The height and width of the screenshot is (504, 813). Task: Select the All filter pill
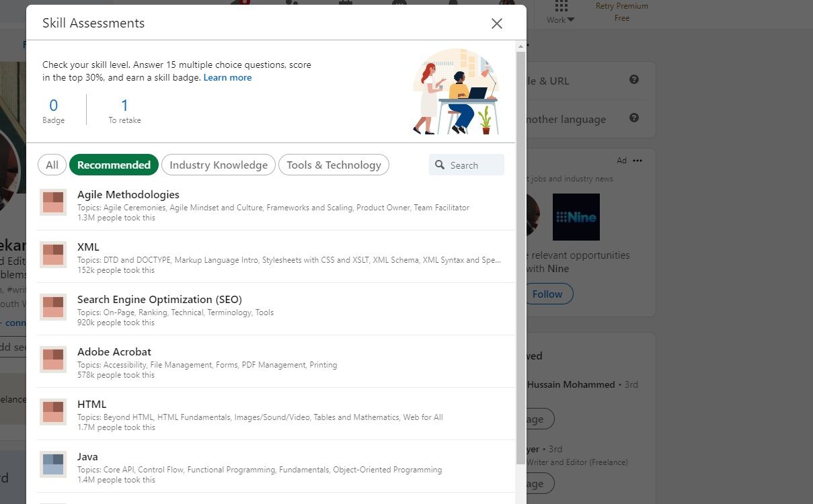click(52, 165)
